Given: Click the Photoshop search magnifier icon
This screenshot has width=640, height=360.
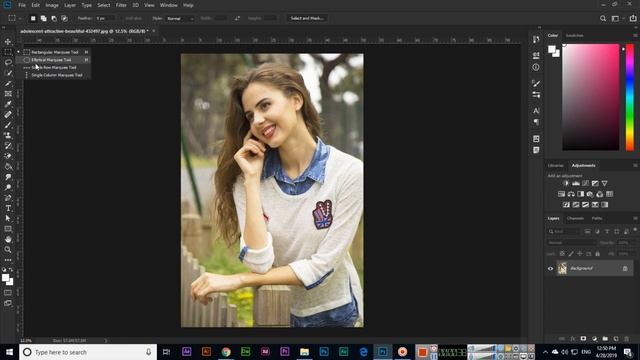Looking at the screenshot, I should (x=603, y=18).
